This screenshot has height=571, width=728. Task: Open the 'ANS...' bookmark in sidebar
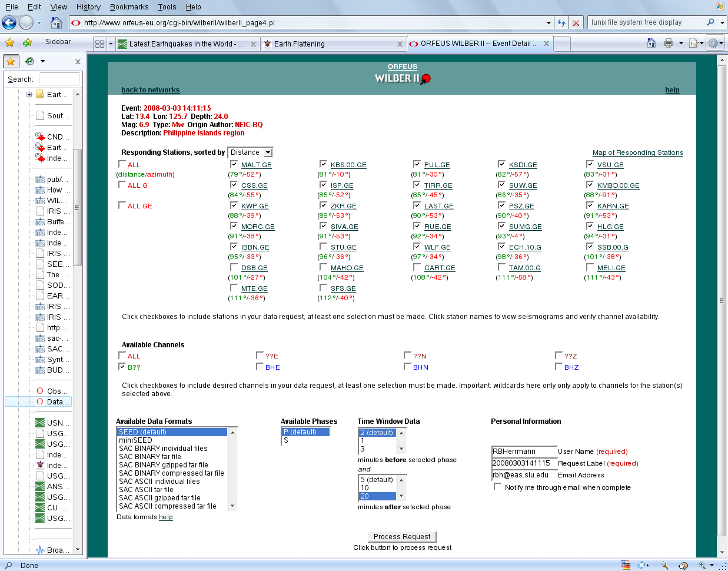pos(53,486)
